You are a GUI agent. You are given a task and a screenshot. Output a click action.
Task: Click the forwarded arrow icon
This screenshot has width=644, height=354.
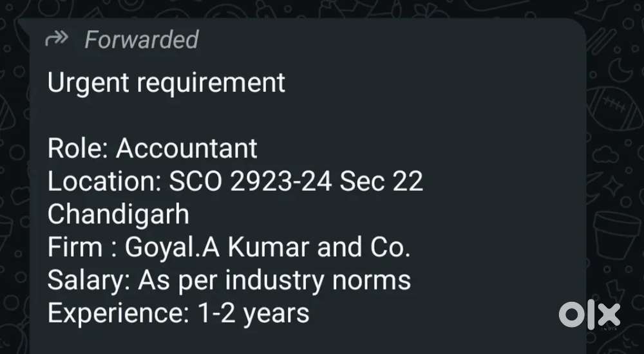click(x=57, y=40)
